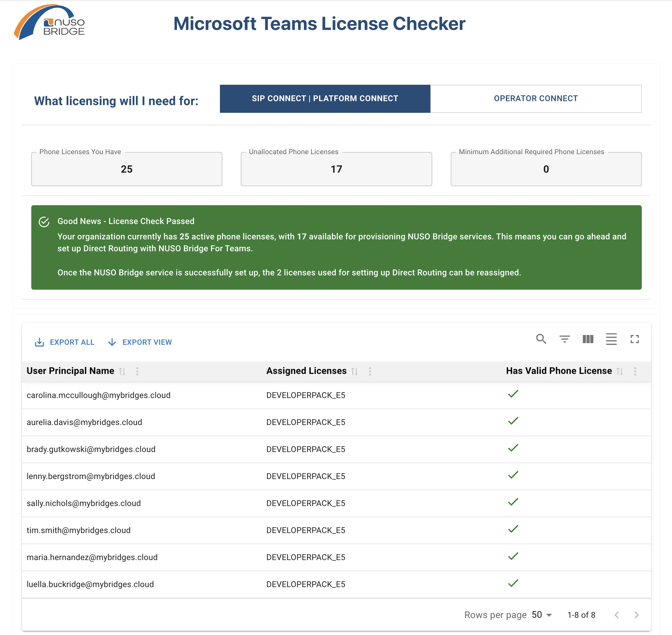672x635 pixels.
Task: Click the 1-8 of 8 pagination text
Action: coord(581,615)
